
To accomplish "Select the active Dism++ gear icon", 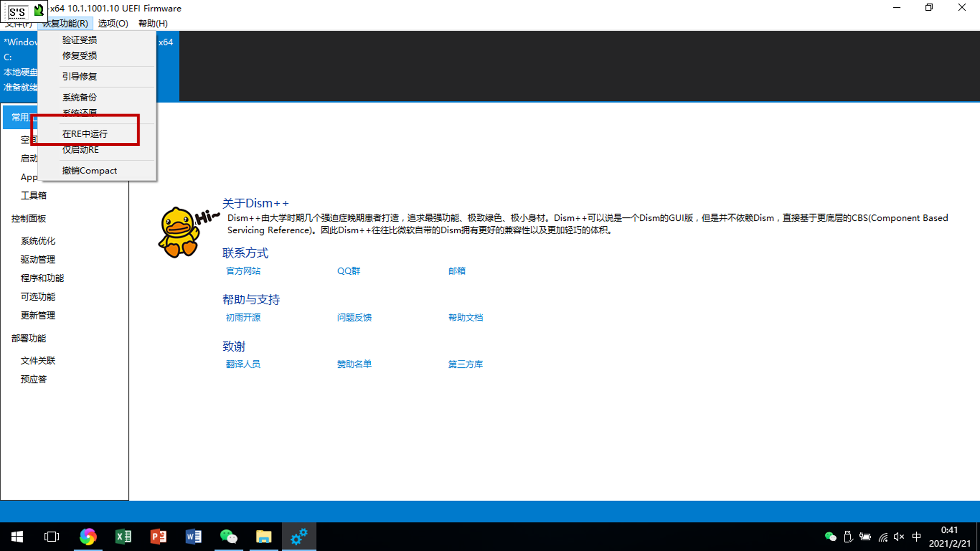I will (299, 537).
